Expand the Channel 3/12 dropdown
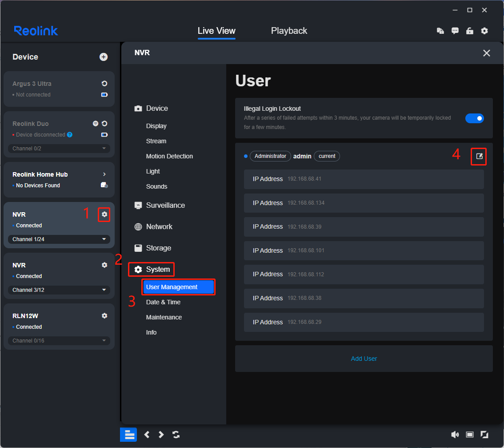 point(59,290)
